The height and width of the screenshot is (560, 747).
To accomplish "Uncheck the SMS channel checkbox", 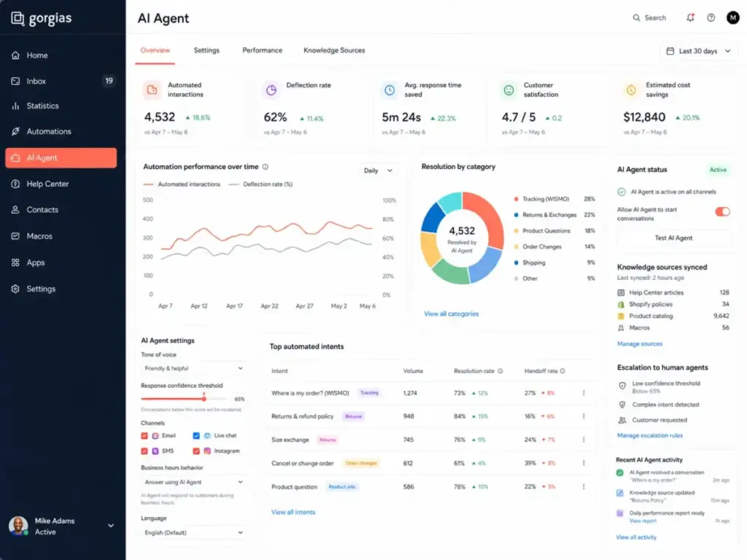I will [x=144, y=451].
